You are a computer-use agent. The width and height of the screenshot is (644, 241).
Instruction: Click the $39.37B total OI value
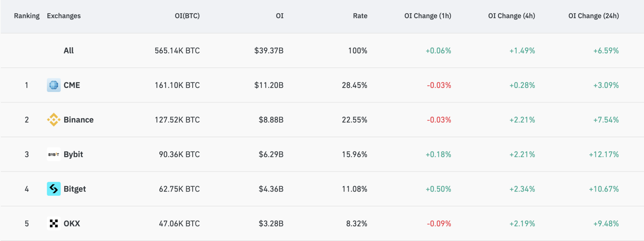coord(269,50)
